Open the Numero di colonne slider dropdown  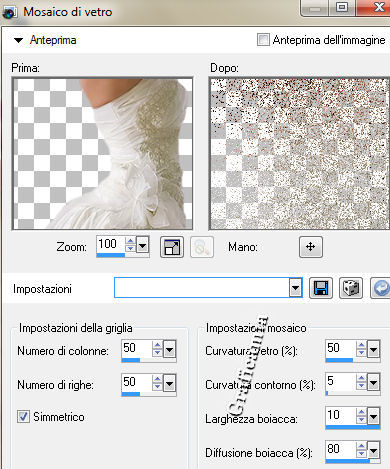pyautogui.click(x=170, y=350)
